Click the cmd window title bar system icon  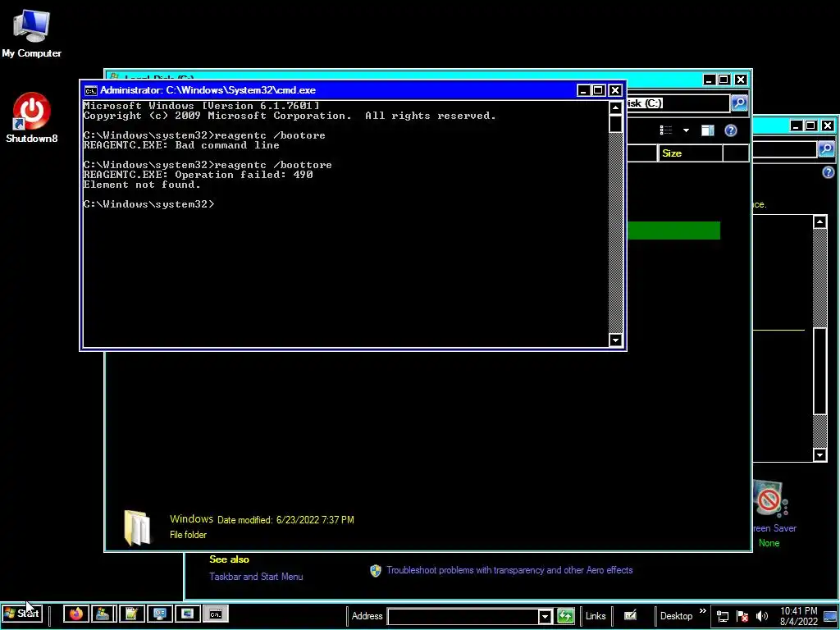point(91,90)
